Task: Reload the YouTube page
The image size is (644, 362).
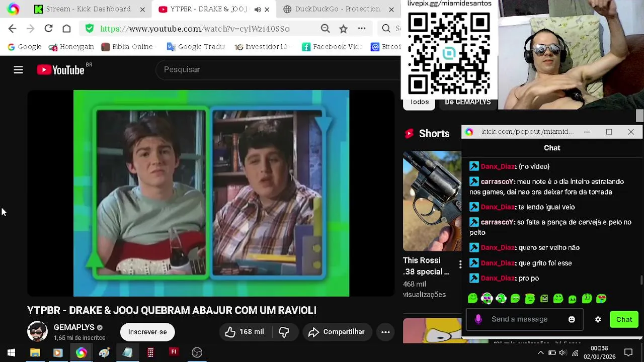Action: (48, 29)
